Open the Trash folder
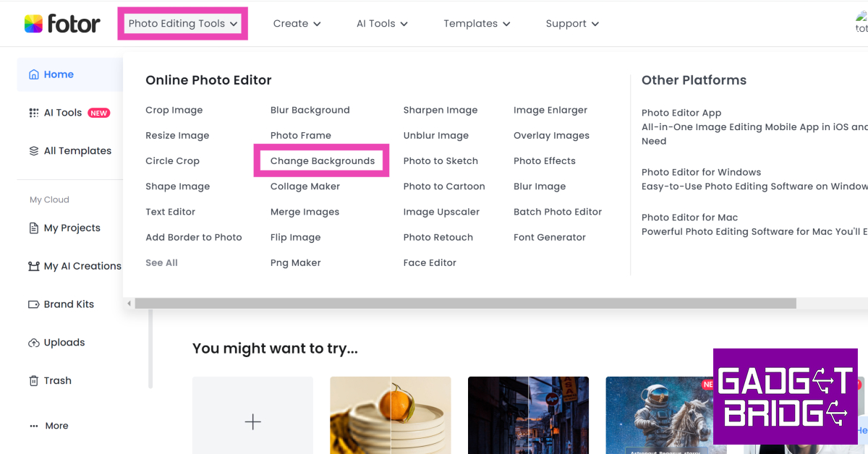This screenshot has width=868, height=454. 57,381
